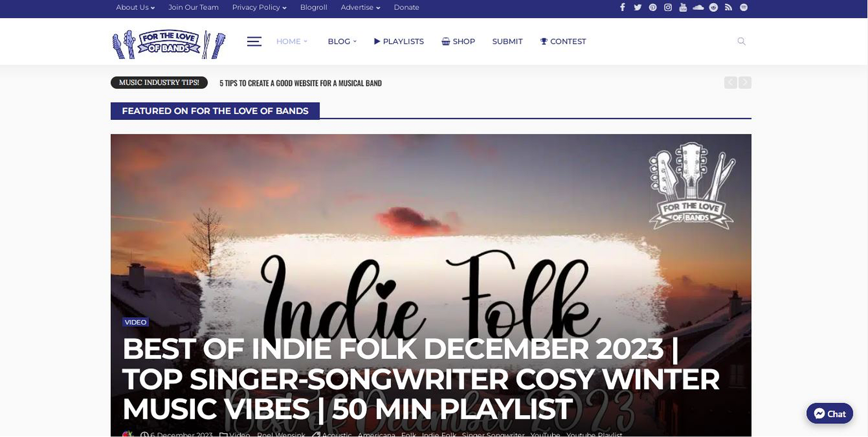Open the Best of Indie Folk featured post

[420, 379]
